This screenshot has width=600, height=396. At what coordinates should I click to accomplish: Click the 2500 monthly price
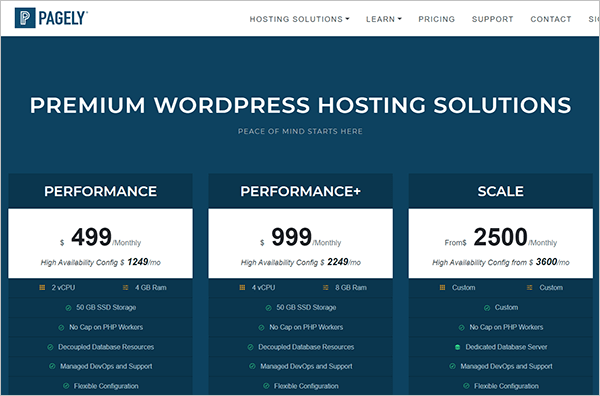(x=501, y=237)
